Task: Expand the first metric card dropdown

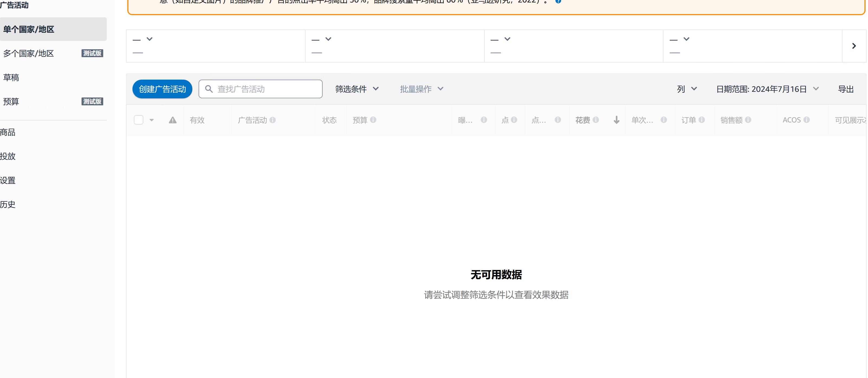Action: click(x=149, y=39)
